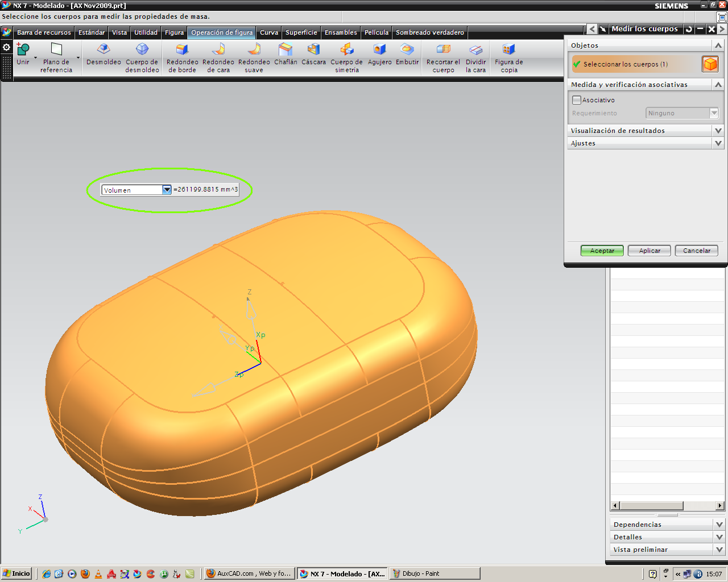Image resolution: width=728 pixels, height=582 pixels.
Task: Open Windows Inicio start menu
Action: (x=16, y=573)
